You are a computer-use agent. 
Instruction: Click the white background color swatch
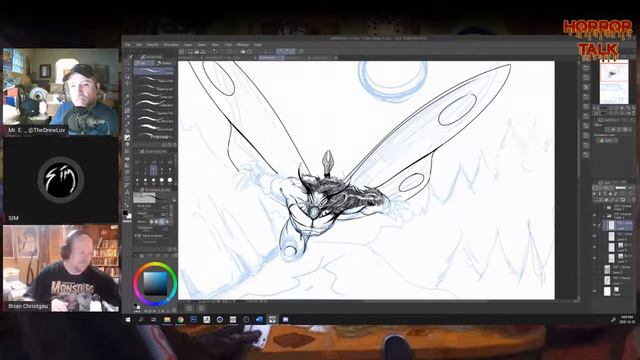(129, 217)
